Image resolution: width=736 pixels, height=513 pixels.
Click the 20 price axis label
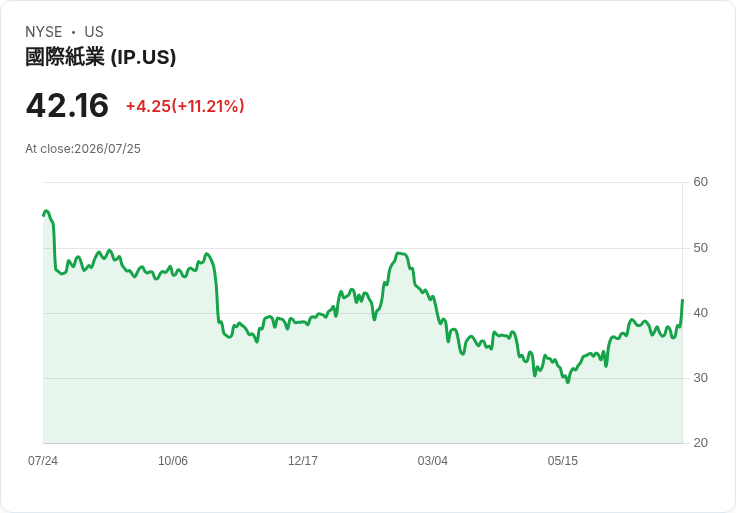tap(700, 443)
